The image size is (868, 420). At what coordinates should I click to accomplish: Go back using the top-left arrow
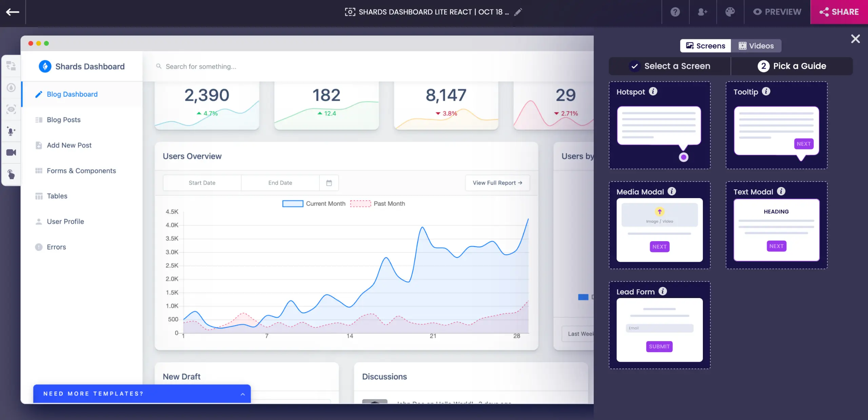(x=13, y=12)
